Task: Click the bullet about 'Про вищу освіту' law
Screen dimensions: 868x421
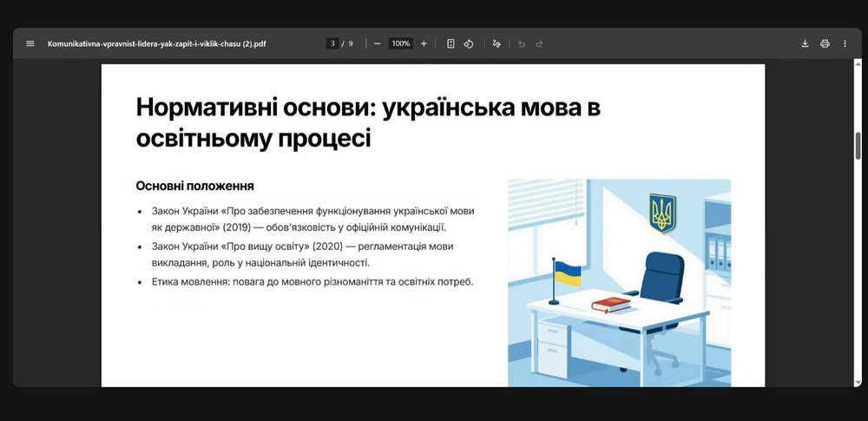Action: tap(302, 254)
